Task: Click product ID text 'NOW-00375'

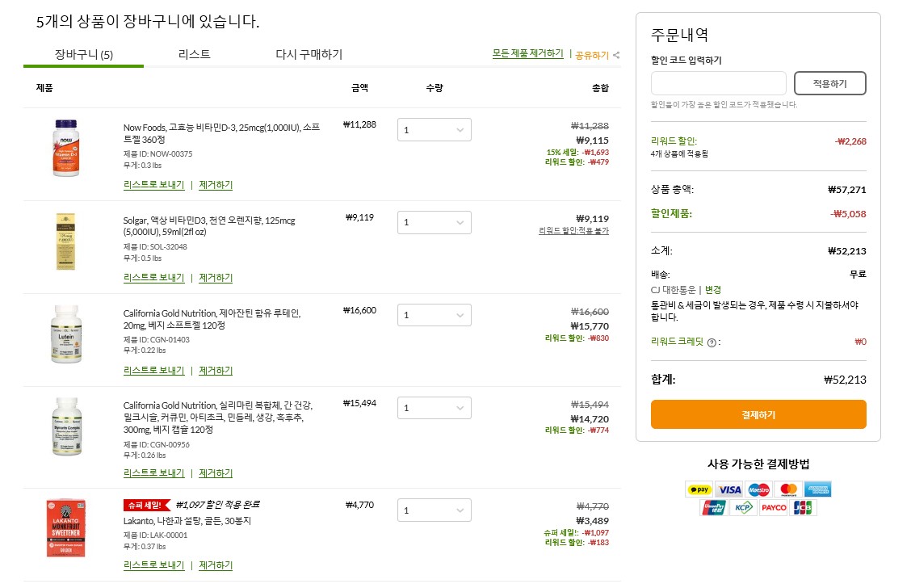Action: pyautogui.click(x=171, y=154)
